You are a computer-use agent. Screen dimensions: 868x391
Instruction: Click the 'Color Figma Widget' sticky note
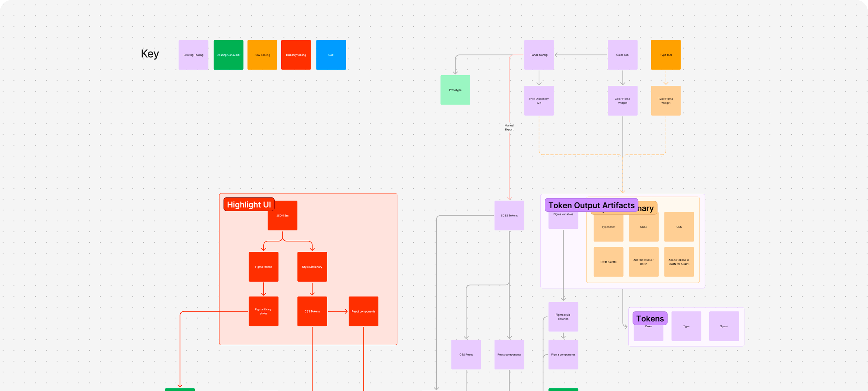click(x=622, y=101)
